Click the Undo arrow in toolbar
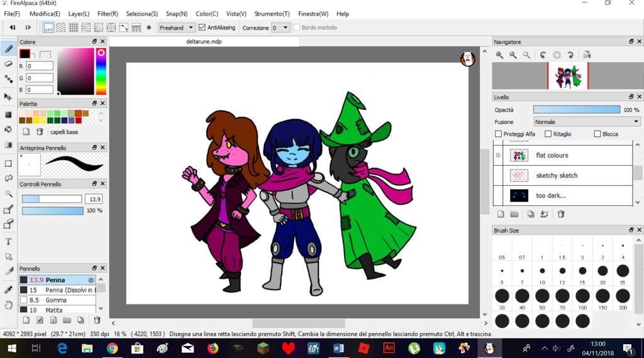The width and height of the screenshot is (644, 358). pos(13,28)
